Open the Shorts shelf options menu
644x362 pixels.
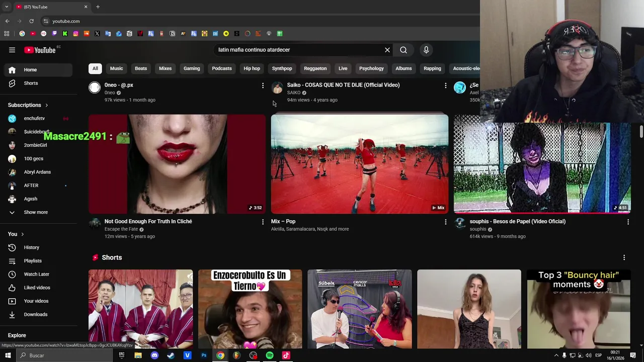(x=624, y=257)
